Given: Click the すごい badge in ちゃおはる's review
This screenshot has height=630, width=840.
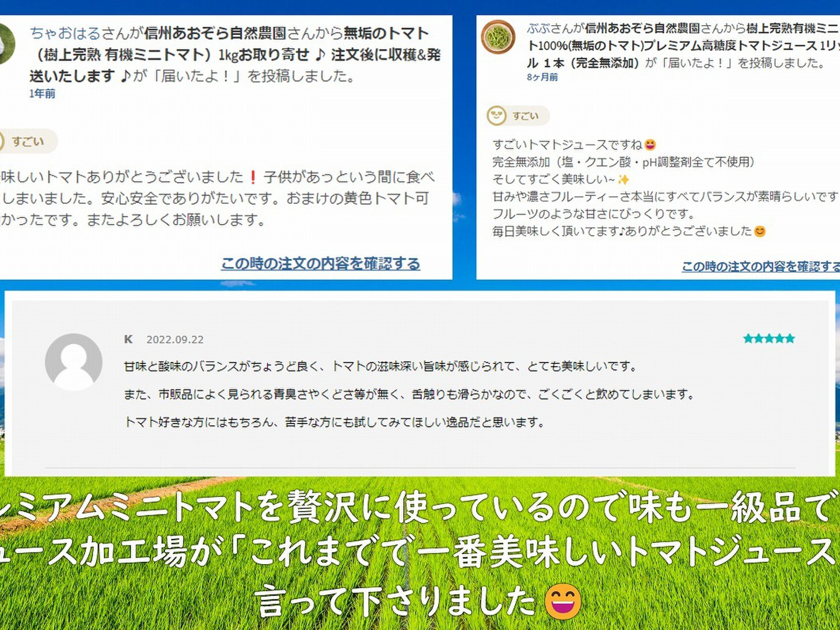Looking at the screenshot, I should click(x=27, y=142).
